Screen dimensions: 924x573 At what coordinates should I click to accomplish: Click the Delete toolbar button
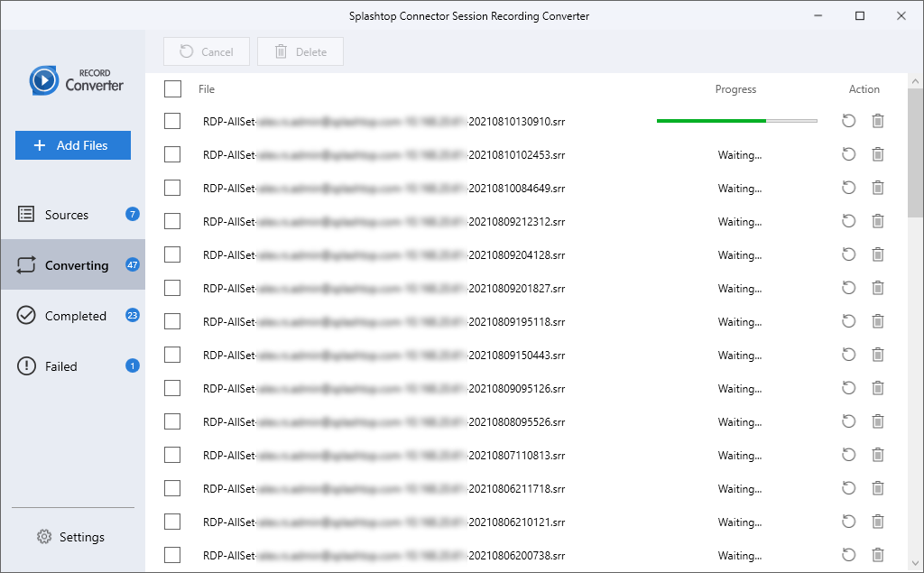coord(300,51)
